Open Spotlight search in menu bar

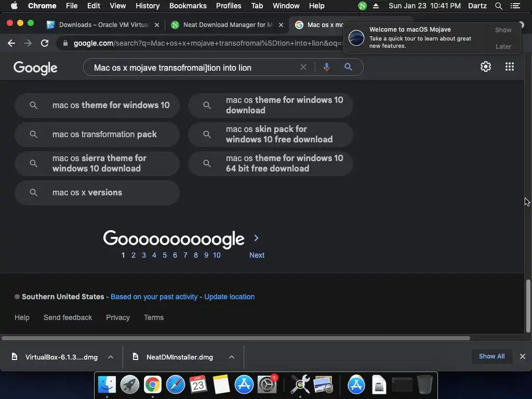498,6
